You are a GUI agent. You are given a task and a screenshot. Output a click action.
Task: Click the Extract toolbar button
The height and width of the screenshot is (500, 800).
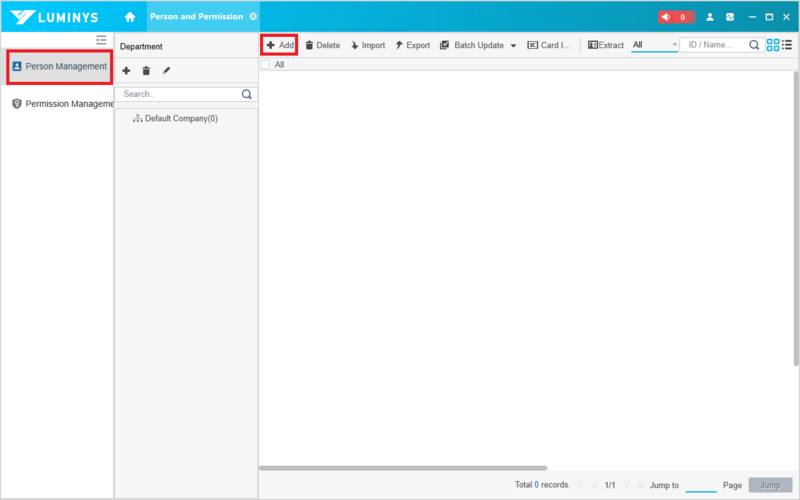[606, 45]
